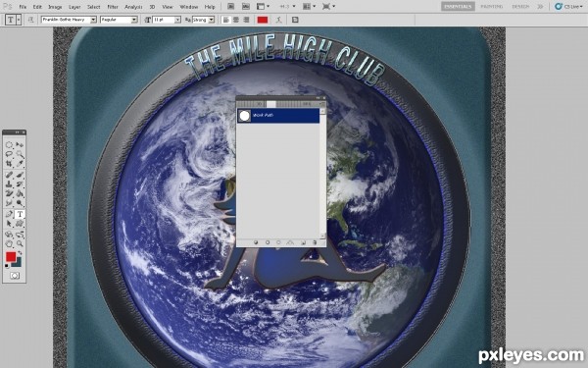Select the Blur tool

pyautogui.click(x=9, y=203)
